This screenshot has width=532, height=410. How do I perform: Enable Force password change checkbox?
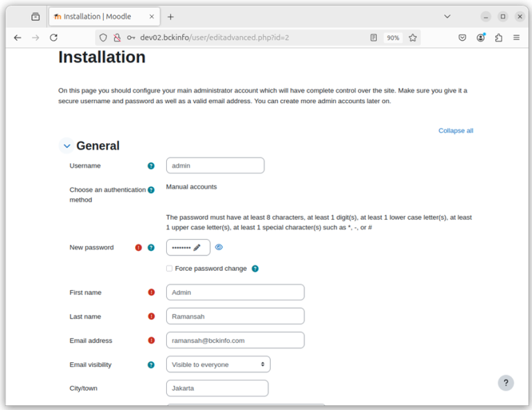pos(169,269)
